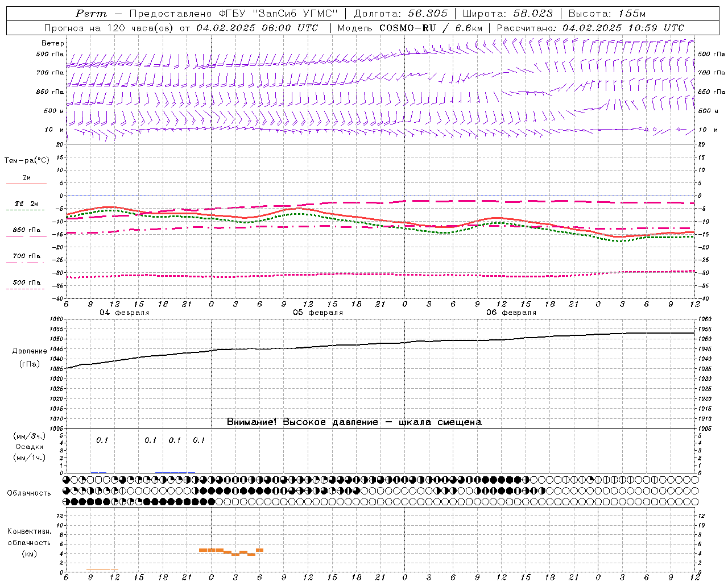This screenshot has width=728, height=582.
Task: Click the "Долгота: 56.305" longitude value
Action: [401, 14]
